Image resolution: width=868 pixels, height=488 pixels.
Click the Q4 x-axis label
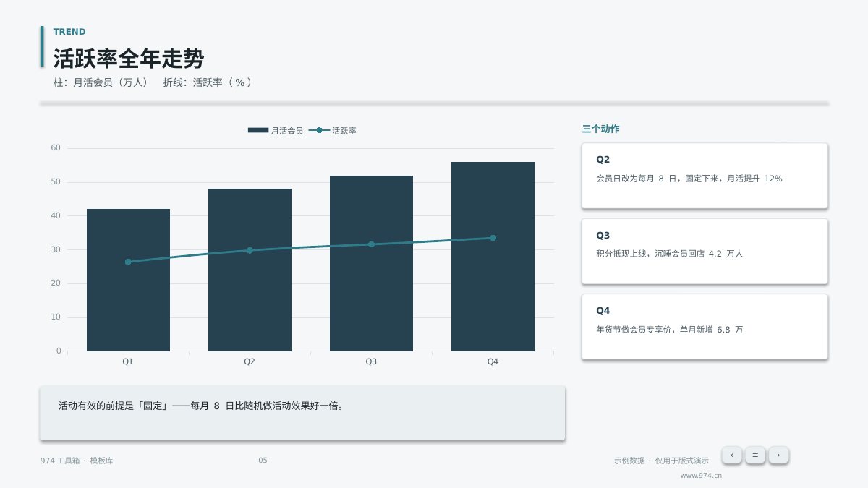[493, 361]
